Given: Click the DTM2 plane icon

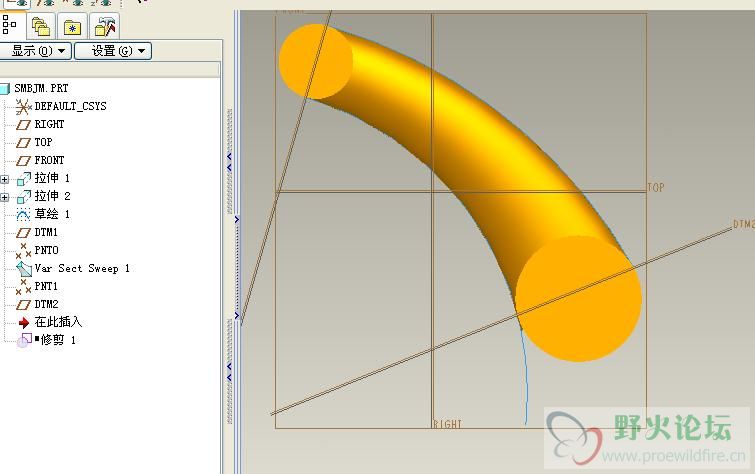Looking at the screenshot, I should (x=23, y=304).
